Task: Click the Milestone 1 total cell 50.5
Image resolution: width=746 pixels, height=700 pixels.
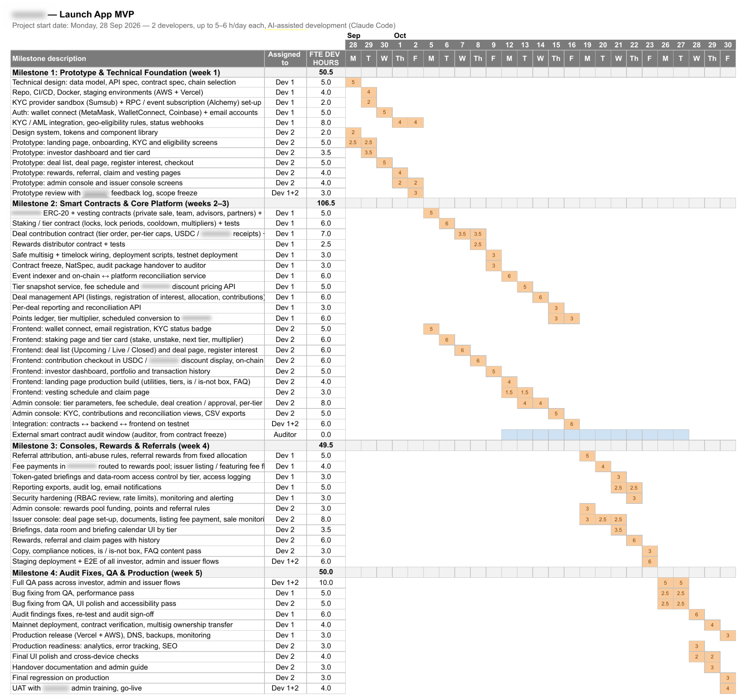Action: click(325, 72)
